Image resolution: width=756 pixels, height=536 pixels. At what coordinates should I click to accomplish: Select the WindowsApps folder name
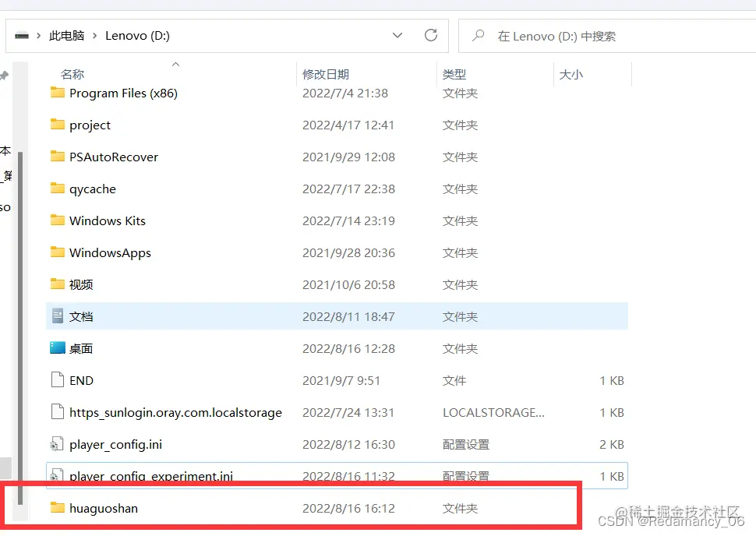(x=110, y=253)
